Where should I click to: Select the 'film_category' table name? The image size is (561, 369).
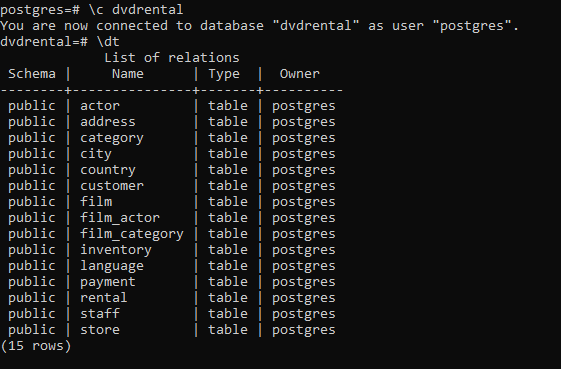point(132,234)
